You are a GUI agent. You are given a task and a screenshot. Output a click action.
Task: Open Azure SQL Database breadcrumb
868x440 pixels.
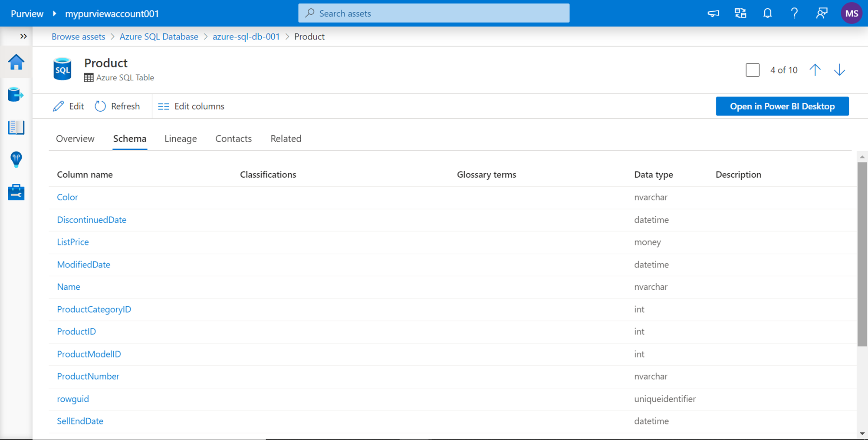(159, 36)
